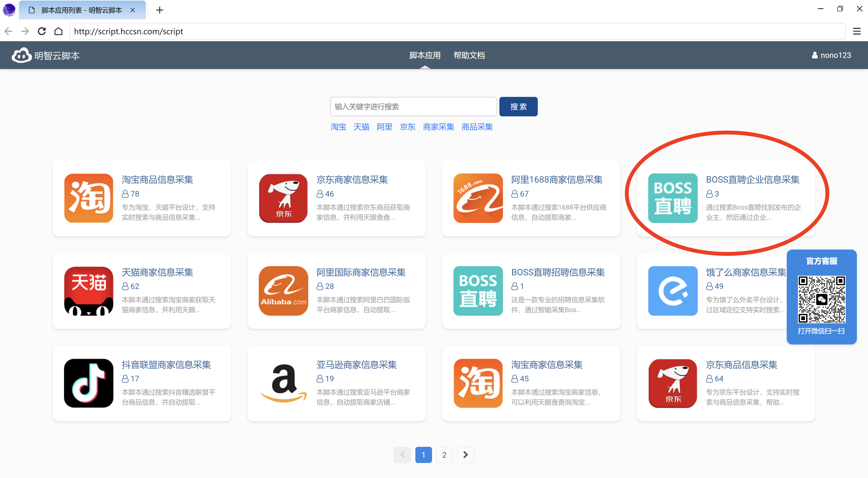Click the Amazon logo app icon
This screenshot has height=478, width=868.
pos(283,383)
